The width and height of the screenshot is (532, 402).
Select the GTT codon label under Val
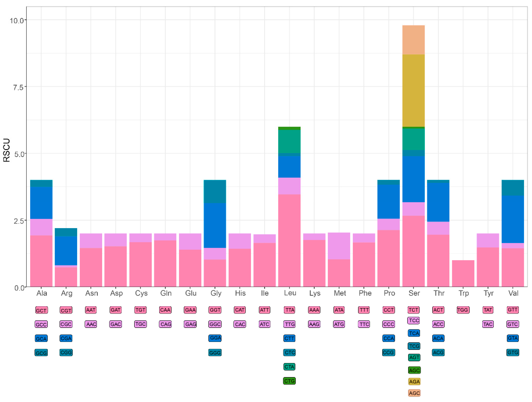coord(513,310)
